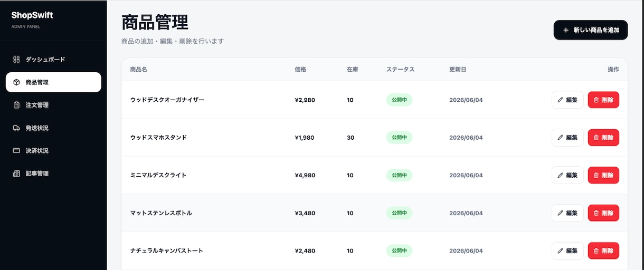
Task: Open ダッシュボード in the sidebar
Action: (53, 60)
